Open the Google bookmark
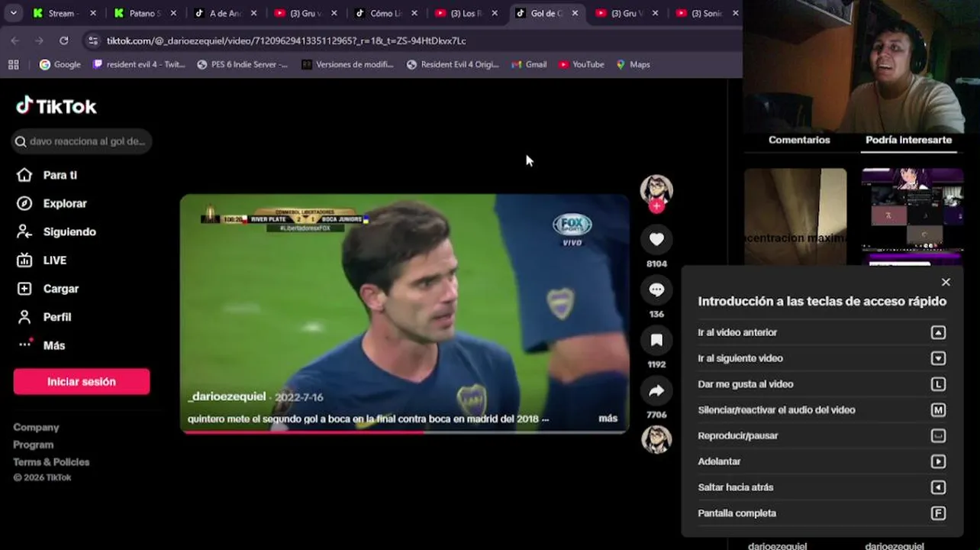 60,64
